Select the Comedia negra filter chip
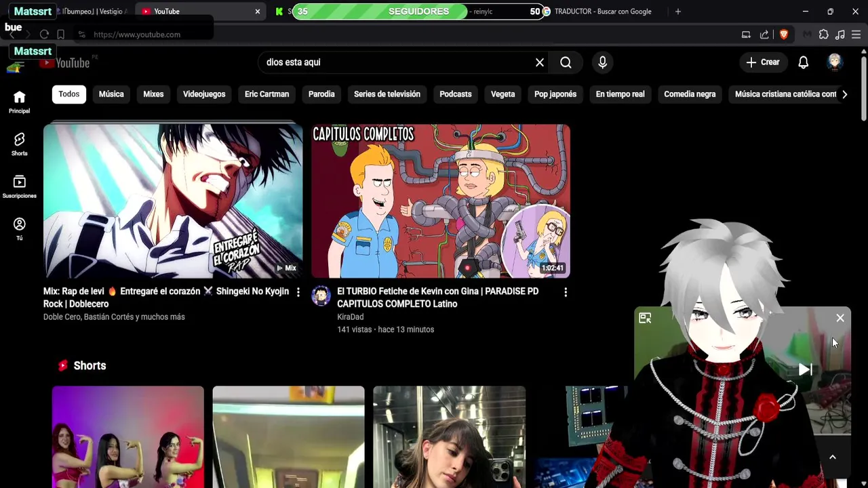This screenshot has height=488, width=868. 690,94
